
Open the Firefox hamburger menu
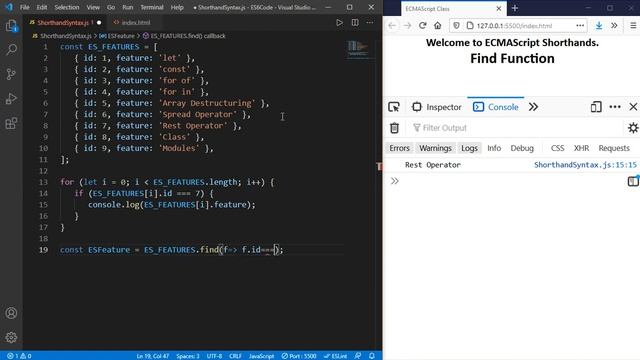[x=633, y=25]
